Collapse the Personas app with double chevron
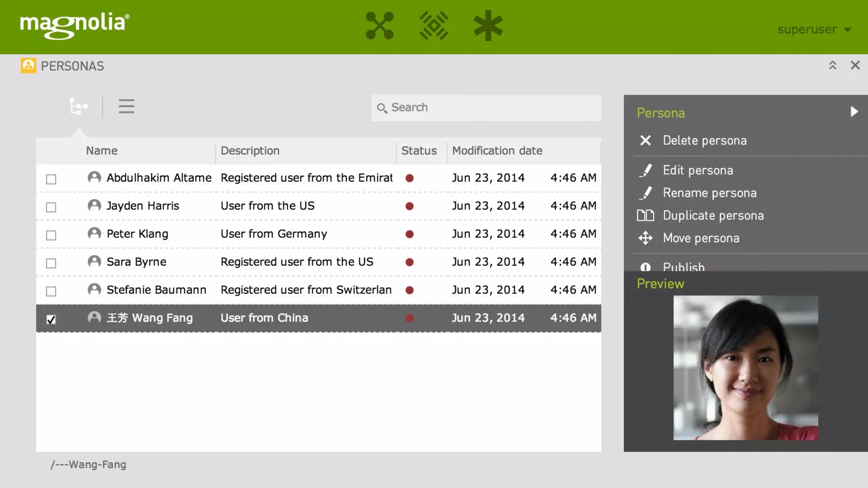The image size is (868, 488). click(832, 65)
